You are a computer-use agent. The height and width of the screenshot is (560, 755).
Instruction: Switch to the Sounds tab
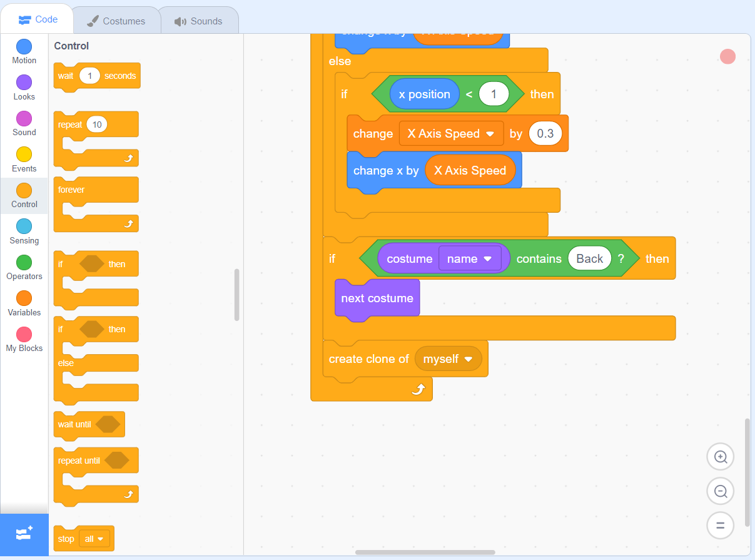click(199, 20)
